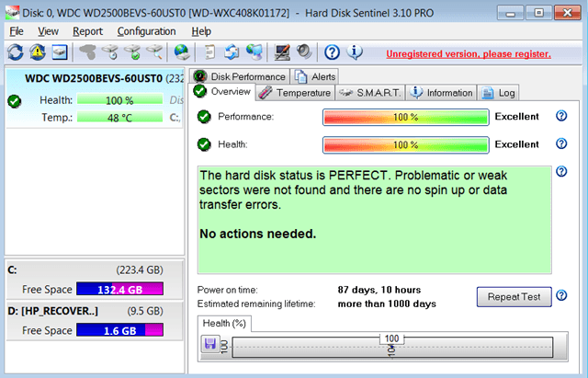Viewport: 588px width, 378px height.
Task: Minimize the Hard Disk Sentinel window
Action: tap(510, 13)
